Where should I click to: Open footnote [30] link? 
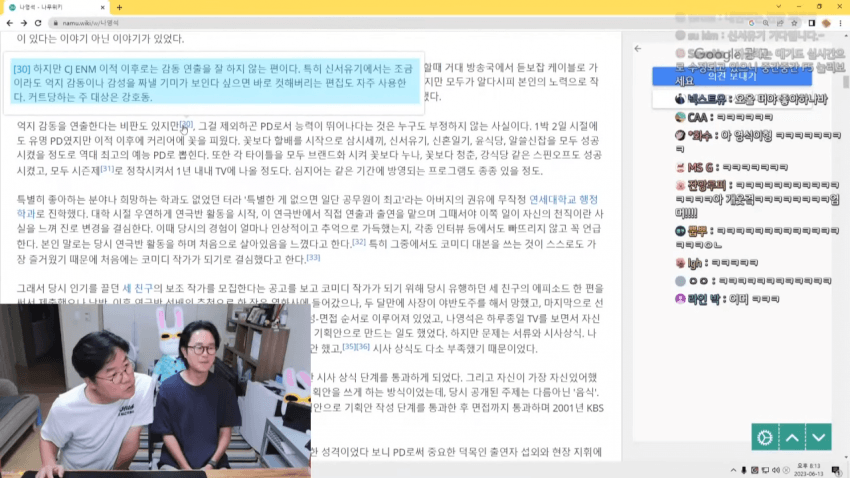[x=186, y=124]
